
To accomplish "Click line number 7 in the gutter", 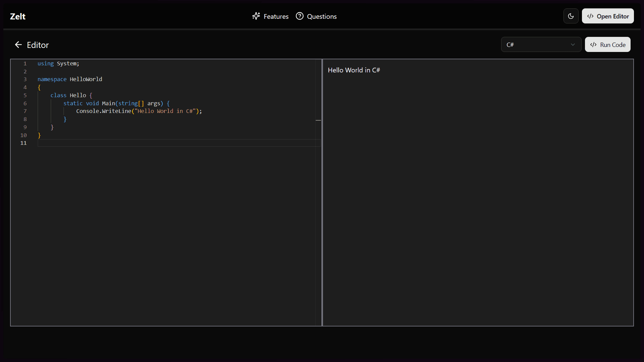I will pos(25,111).
